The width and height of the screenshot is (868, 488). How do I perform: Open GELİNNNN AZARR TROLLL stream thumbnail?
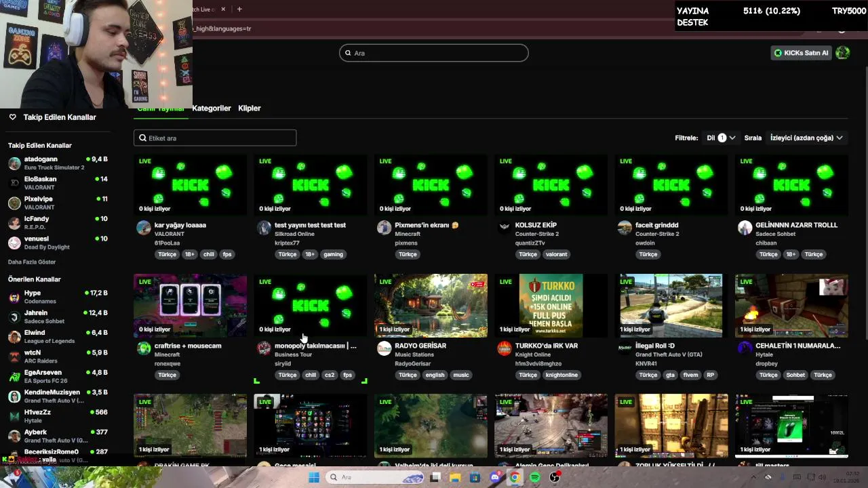click(x=791, y=185)
